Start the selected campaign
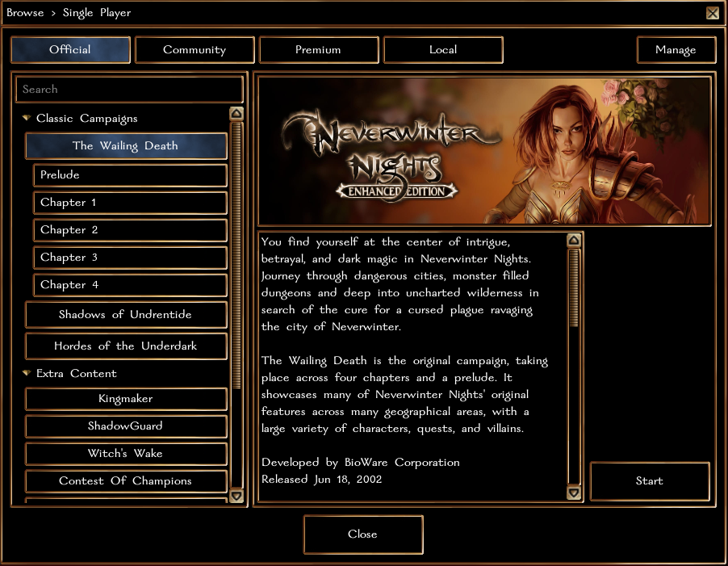Viewport: 728px width, 566px height. (650, 481)
